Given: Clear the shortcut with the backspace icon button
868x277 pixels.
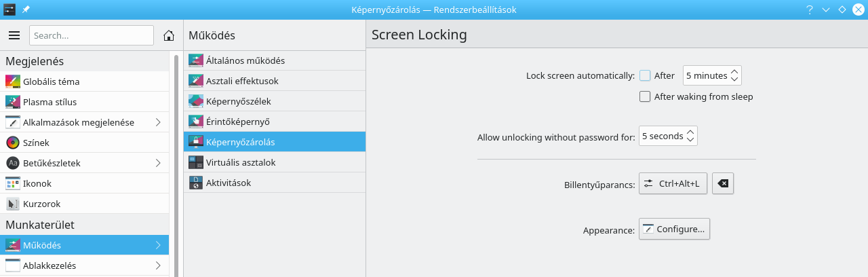Looking at the screenshot, I should (x=723, y=183).
